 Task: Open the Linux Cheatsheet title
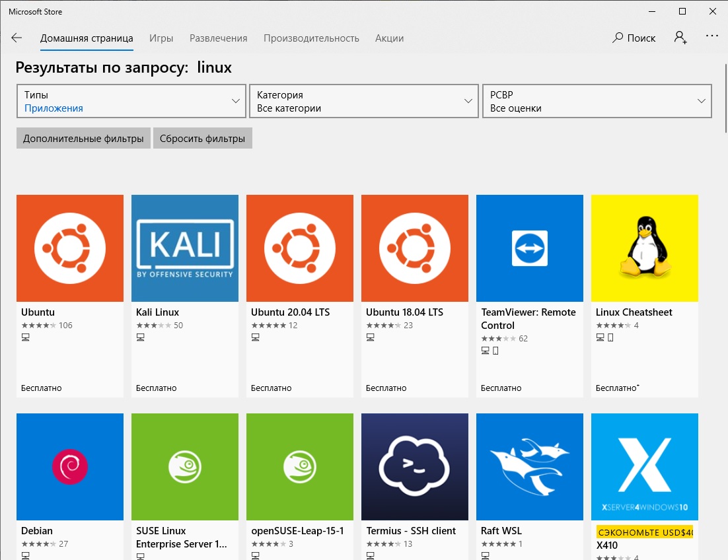click(634, 312)
